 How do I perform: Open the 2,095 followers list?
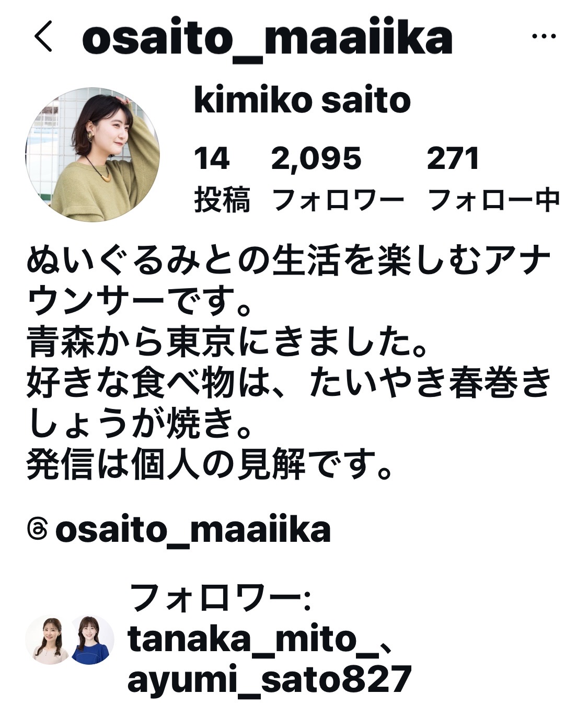(x=316, y=158)
